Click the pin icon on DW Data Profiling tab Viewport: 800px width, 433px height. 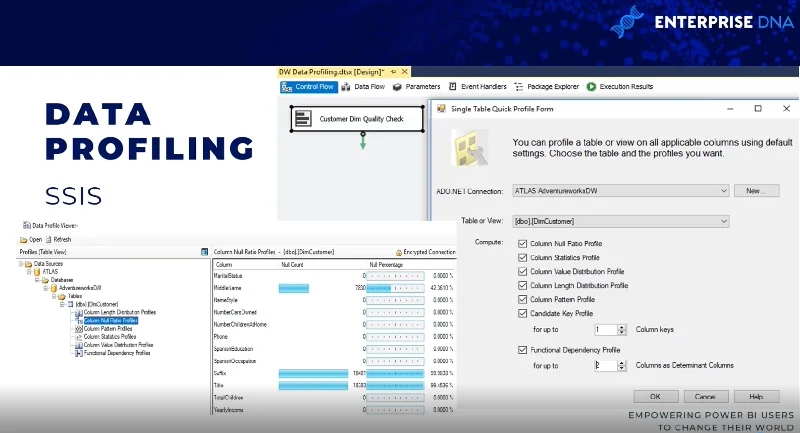(x=393, y=72)
